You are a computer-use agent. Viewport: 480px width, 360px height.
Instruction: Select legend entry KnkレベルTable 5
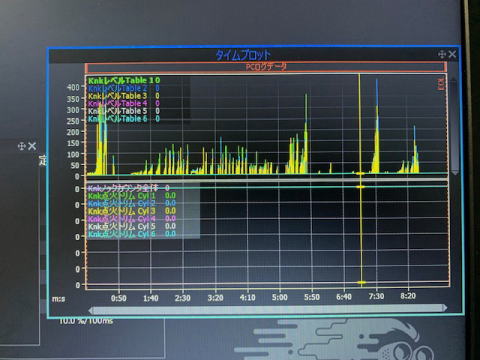pos(124,111)
